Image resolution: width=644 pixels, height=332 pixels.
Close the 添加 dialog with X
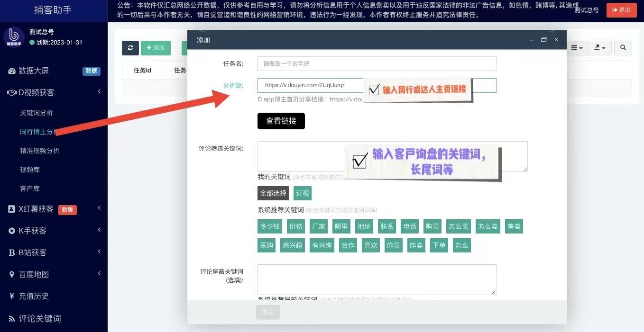(556, 40)
